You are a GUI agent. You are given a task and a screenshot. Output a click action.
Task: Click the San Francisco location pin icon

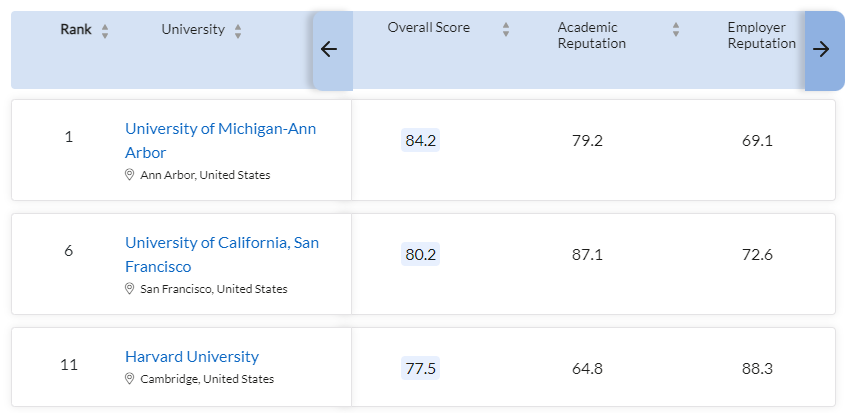click(129, 289)
